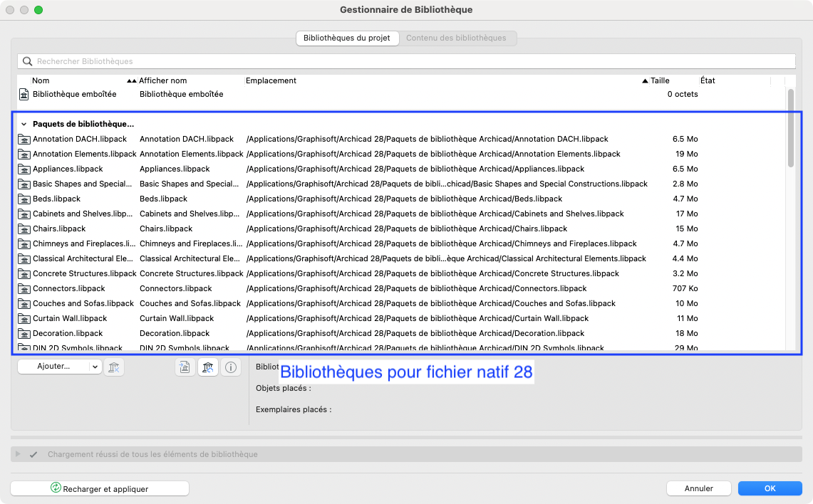
Task: Click the 19 Mo size of Annotation Elements
Action: click(x=686, y=154)
